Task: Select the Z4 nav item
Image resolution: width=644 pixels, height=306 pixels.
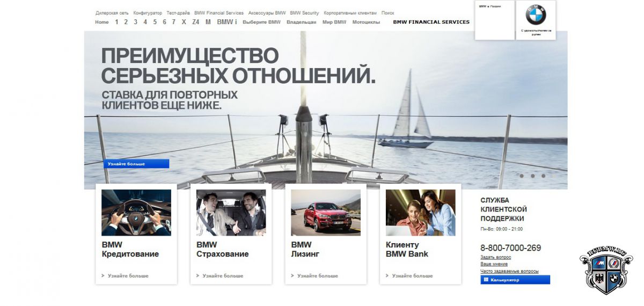Action: click(x=195, y=22)
